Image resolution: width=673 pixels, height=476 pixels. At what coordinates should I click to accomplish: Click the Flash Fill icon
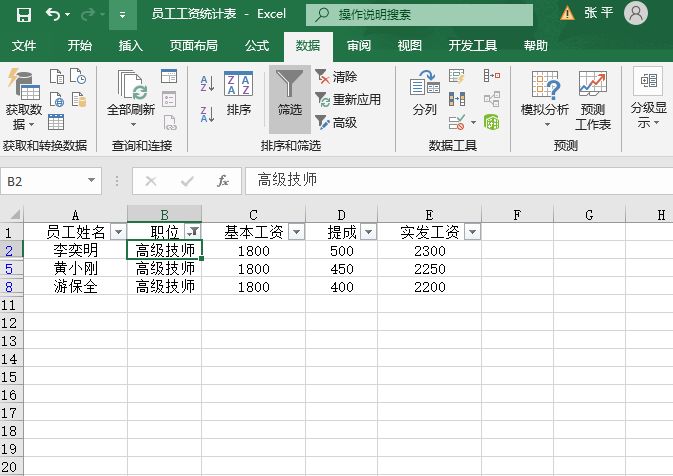[457, 76]
